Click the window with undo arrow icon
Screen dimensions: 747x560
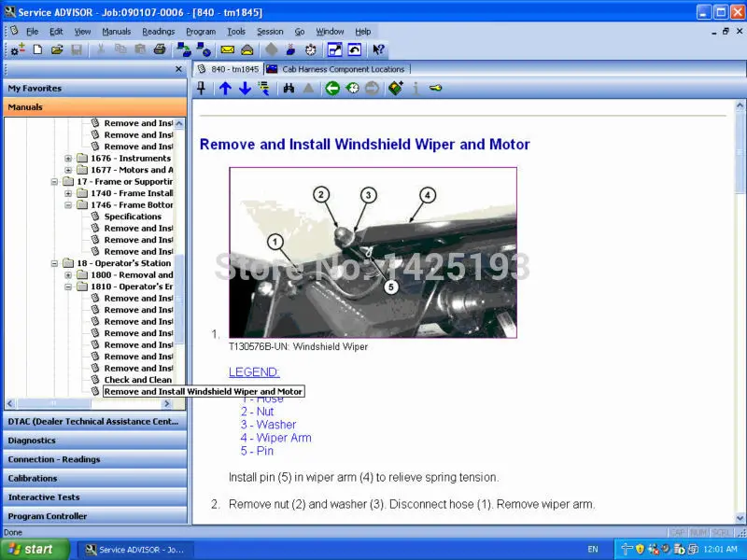point(354,49)
